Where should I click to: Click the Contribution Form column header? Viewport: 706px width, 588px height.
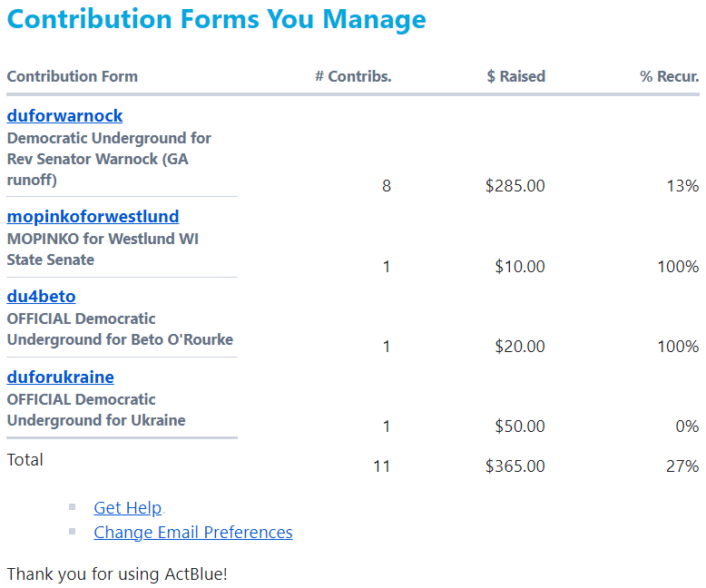(73, 76)
